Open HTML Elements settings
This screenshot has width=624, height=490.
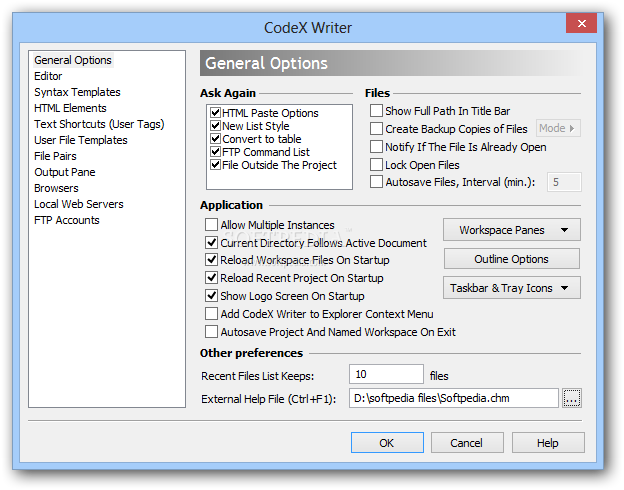click(70, 108)
